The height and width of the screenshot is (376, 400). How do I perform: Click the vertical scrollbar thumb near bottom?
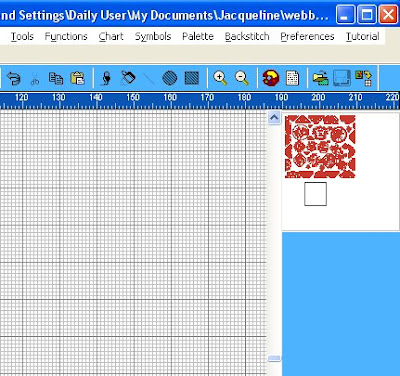[x=274, y=358]
